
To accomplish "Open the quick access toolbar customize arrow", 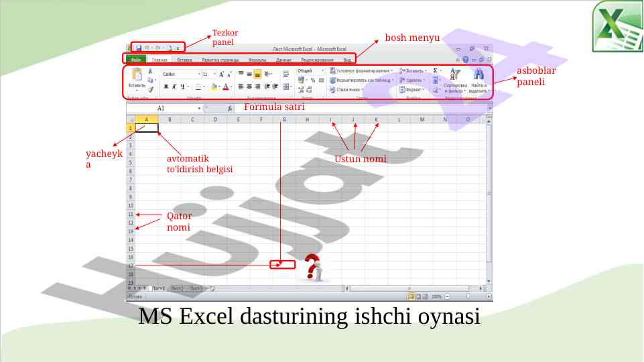I will [x=178, y=48].
